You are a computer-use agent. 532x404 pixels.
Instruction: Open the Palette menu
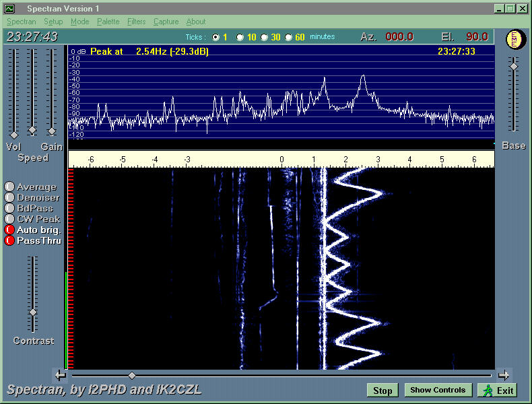(108, 22)
